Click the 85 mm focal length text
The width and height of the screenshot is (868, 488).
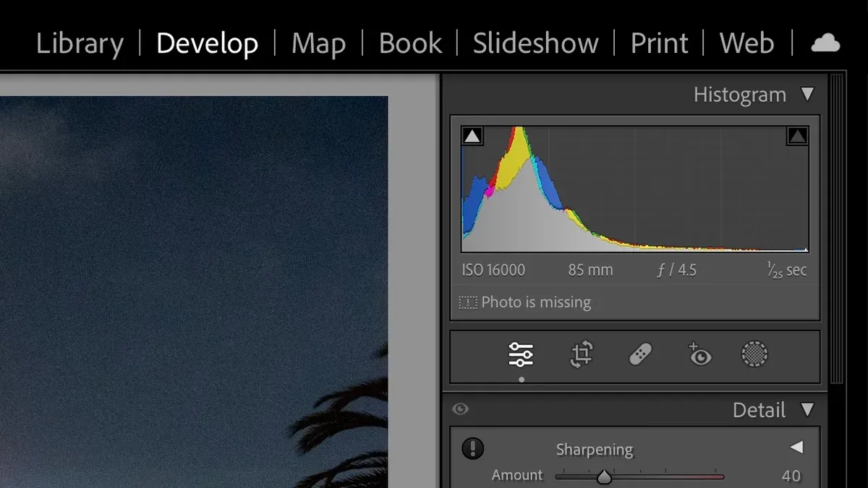tap(590, 270)
